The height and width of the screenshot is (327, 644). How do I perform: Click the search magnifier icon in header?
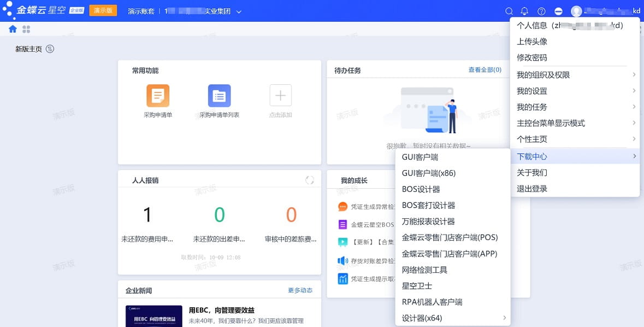pyautogui.click(x=509, y=11)
